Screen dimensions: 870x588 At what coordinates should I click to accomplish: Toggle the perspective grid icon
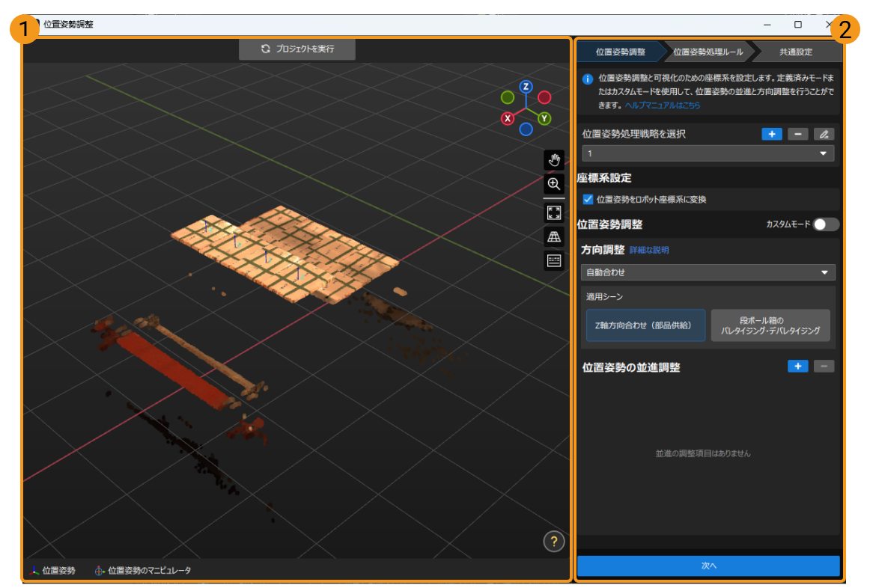pos(554,236)
